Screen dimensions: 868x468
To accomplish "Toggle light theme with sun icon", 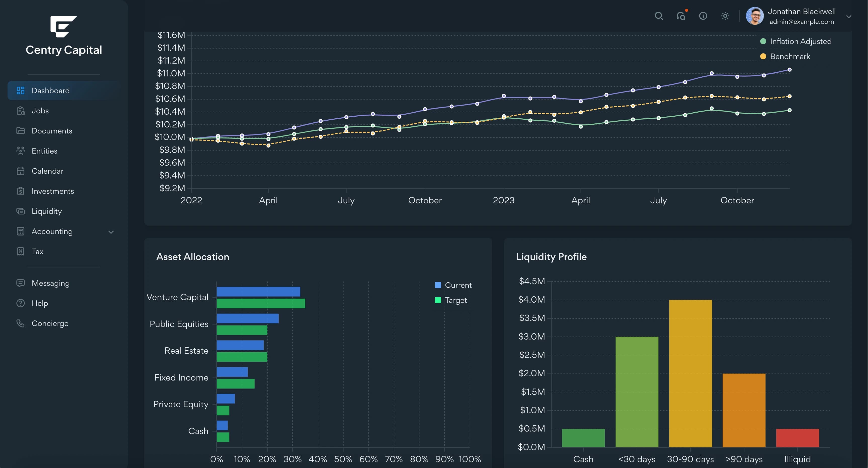I will pos(725,16).
